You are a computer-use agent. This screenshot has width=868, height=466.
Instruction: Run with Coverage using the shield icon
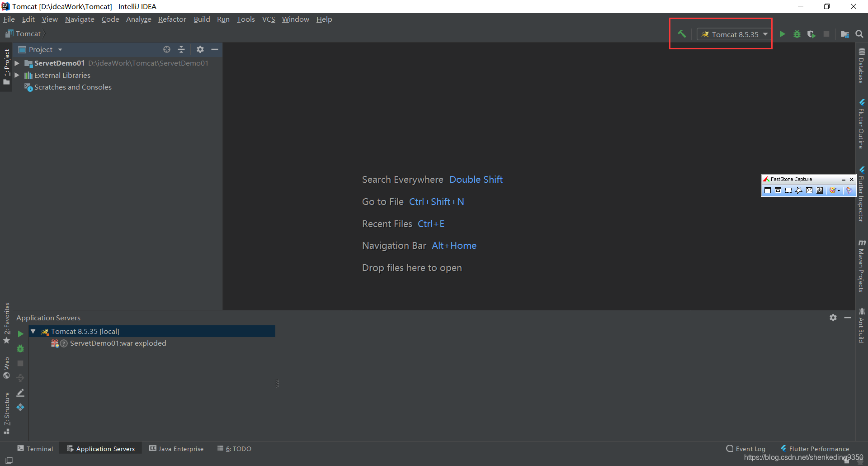coord(811,34)
